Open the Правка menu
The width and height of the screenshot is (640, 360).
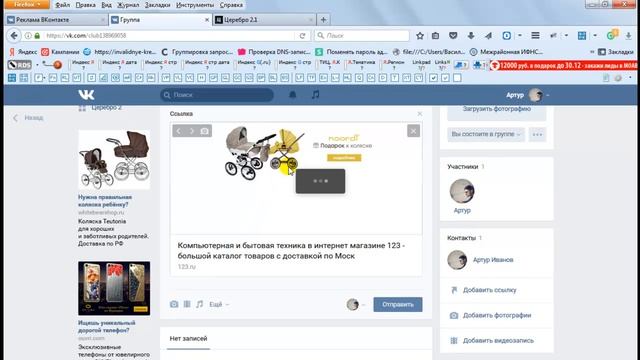(x=86, y=5)
